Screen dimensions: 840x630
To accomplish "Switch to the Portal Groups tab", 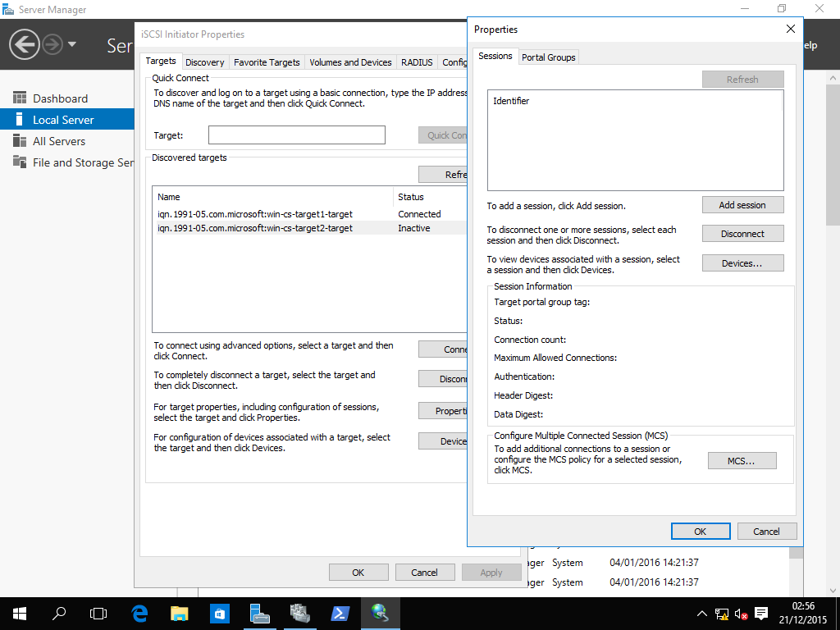I will (549, 57).
